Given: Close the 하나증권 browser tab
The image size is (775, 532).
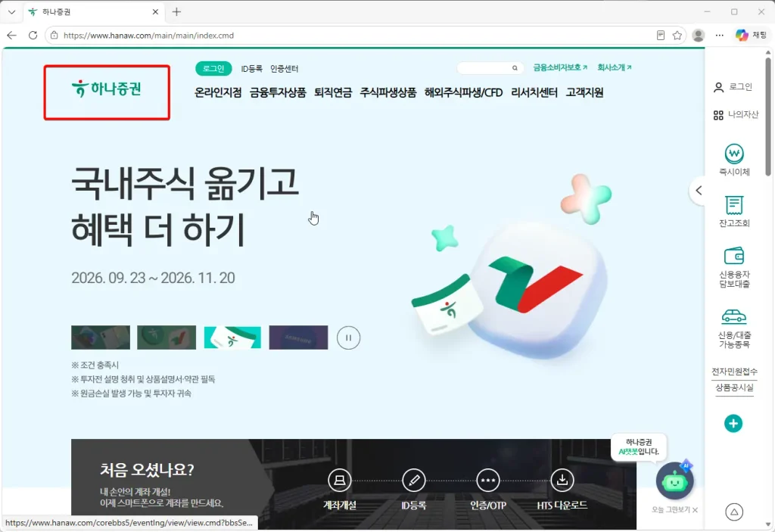Looking at the screenshot, I should click(155, 12).
